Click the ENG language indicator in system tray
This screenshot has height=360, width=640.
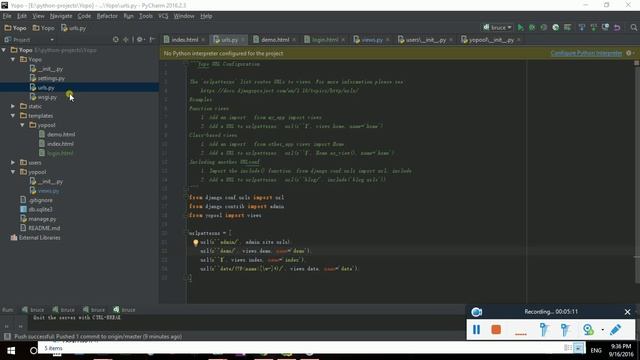596,350
